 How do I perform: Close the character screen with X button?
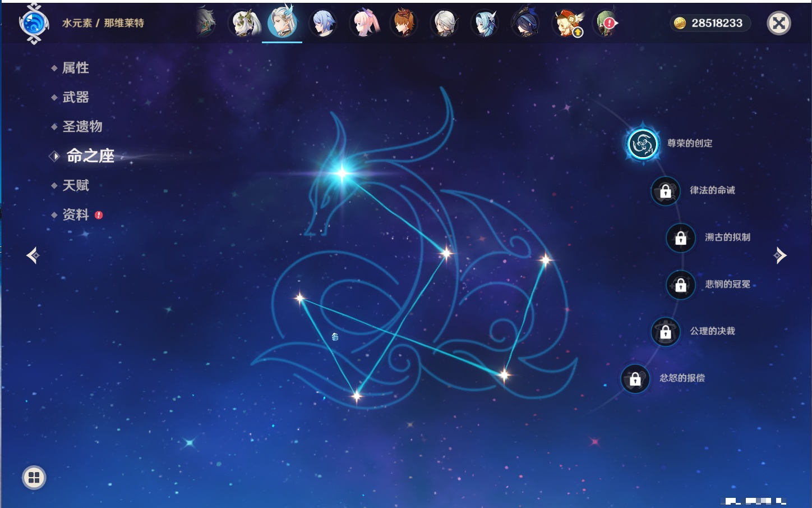778,23
